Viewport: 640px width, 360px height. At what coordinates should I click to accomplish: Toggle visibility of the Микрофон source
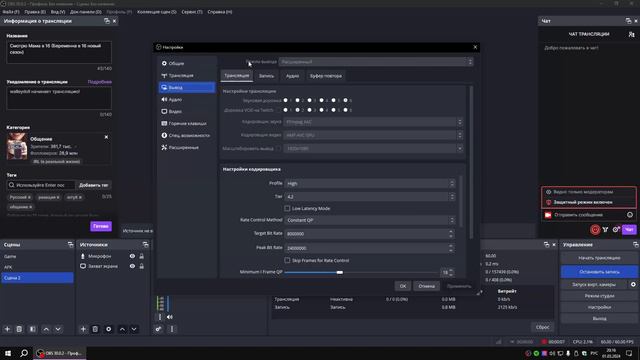point(132,256)
